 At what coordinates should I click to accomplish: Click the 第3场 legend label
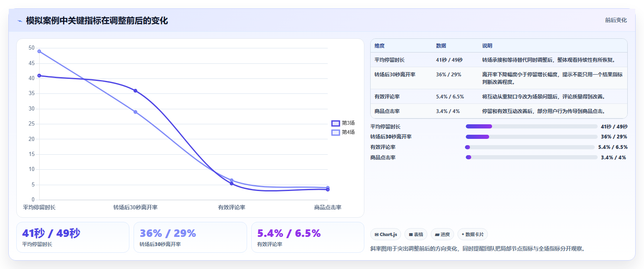tap(348, 123)
